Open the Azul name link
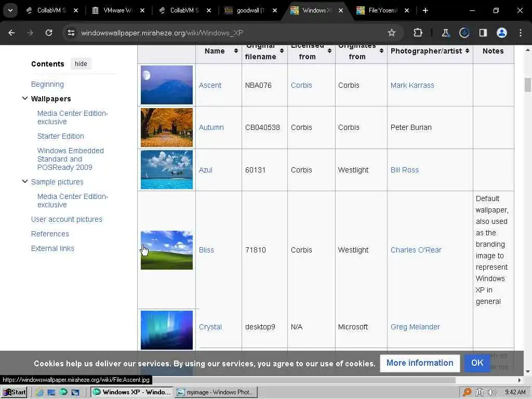532x399 pixels. pos(206,170)
